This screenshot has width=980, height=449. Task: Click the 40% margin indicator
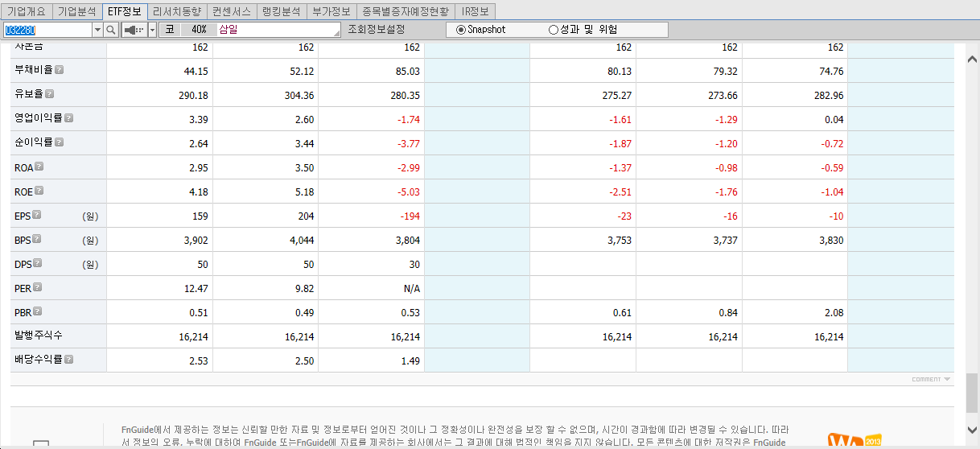199,30
